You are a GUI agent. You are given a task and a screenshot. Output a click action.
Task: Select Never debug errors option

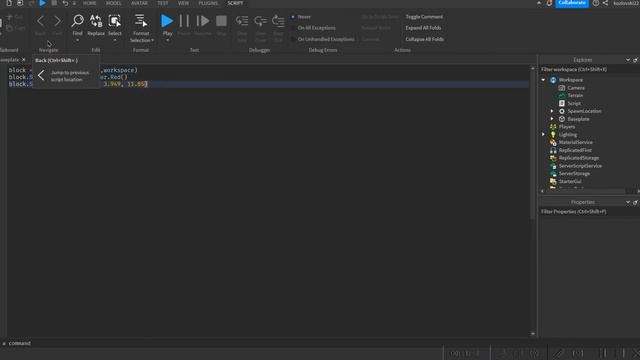click(293, 17)
